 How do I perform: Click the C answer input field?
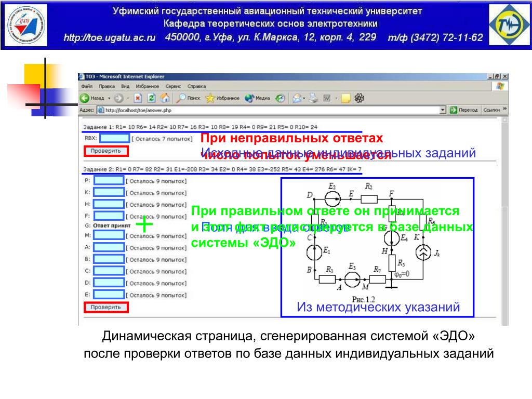109,271
